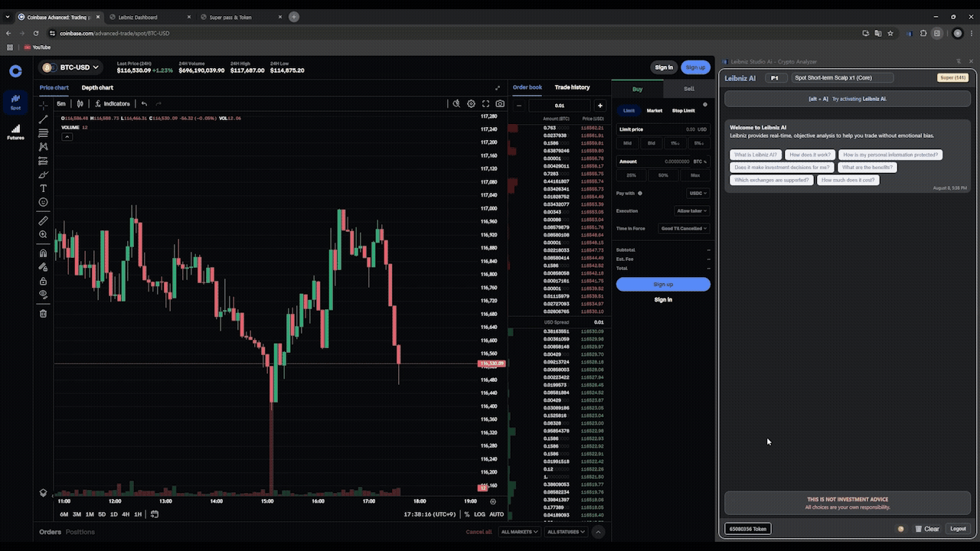Click the 'What is Leibniz AI?' suggestion
This screenshot has width=980, height=551.
pyautogui.click(x=754, y=155)
